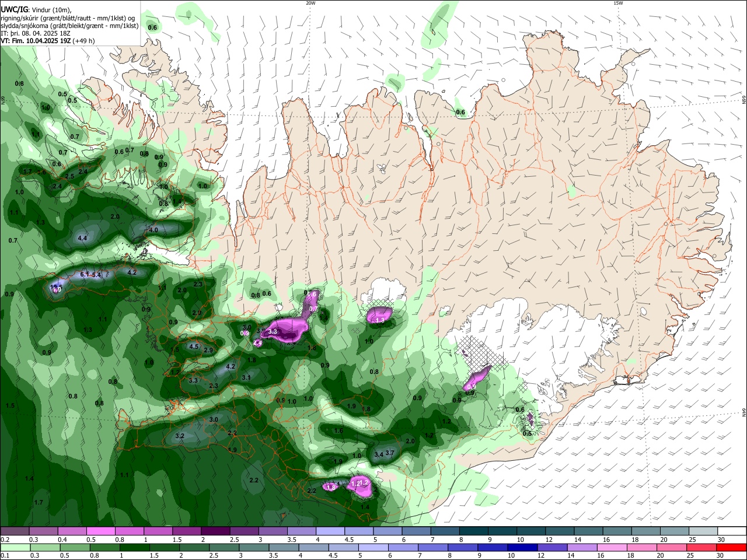
Task: Click the 'UWC/IG: Vindur (10m),' title line
Action: pyautogui.click(x=36, y=9)
